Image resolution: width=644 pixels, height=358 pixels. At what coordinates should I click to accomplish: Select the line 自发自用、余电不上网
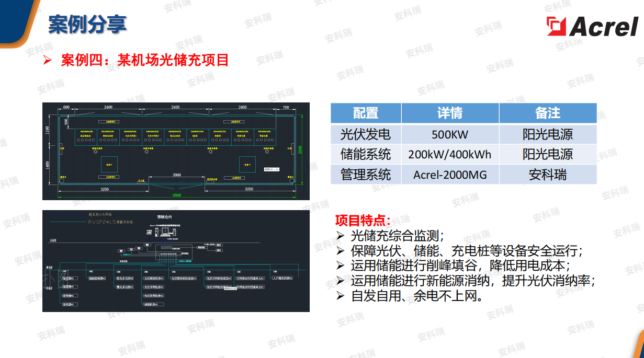click(417, 296)
